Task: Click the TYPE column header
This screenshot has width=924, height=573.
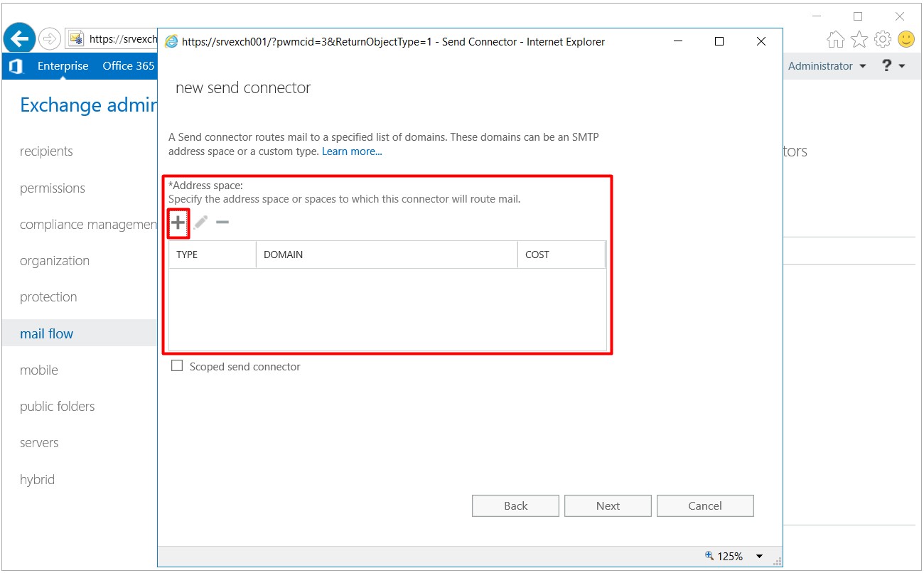Action: pos(213,255)
